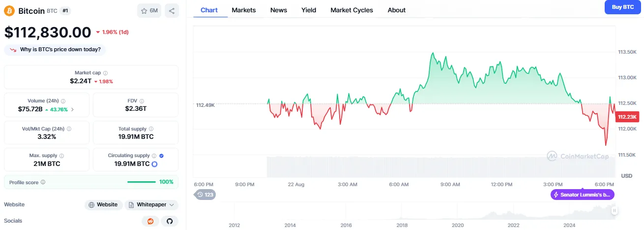Screen dimensions: 644x230
Task: Open the share icon button
Action: point(172,10)
